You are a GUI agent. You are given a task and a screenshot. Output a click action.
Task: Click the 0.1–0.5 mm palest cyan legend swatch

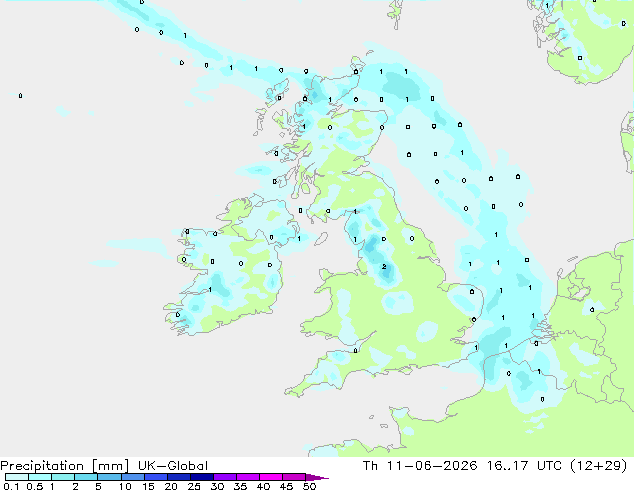17,477
